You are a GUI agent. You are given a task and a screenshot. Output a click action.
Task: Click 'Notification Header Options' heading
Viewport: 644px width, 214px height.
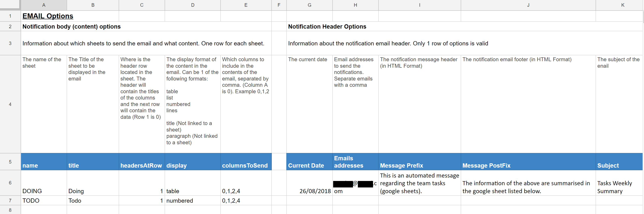tap(327, 27)
